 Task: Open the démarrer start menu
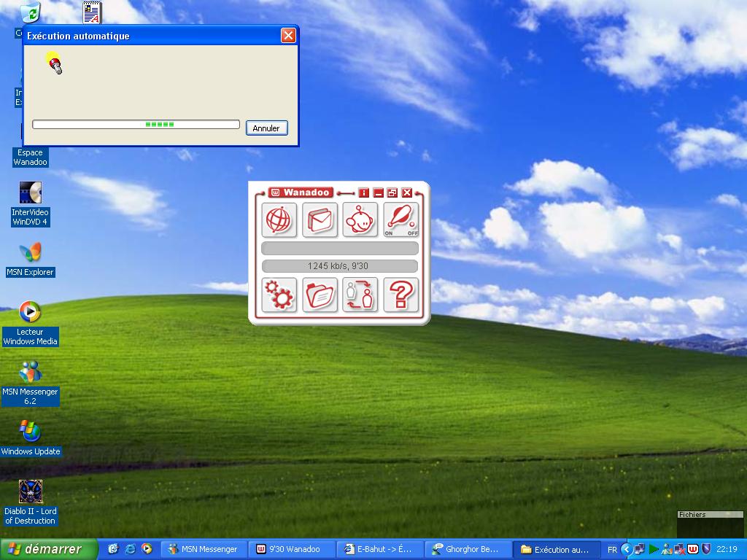click(48, 549)
